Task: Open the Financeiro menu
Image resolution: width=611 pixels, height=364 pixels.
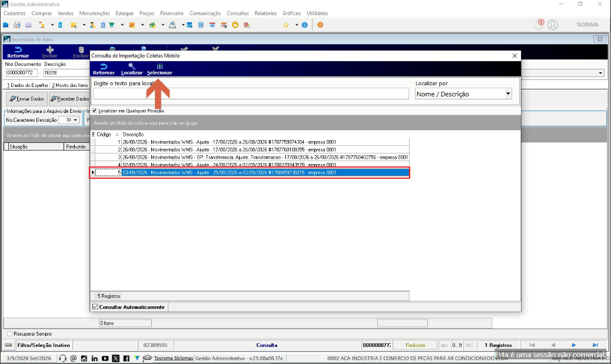Action: [x=172, y=14]
